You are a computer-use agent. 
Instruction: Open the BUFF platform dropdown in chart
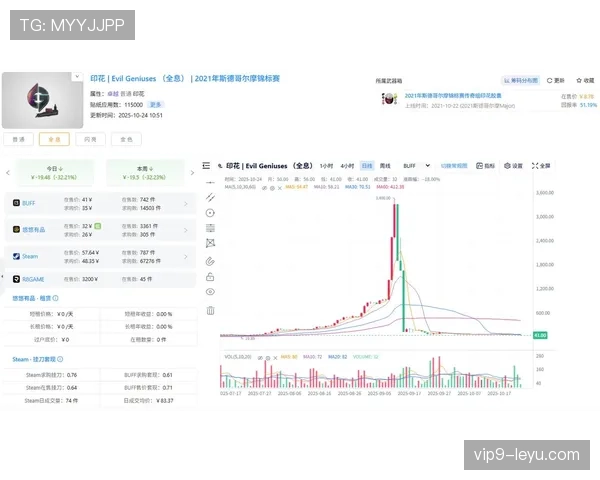pos(413,165)
